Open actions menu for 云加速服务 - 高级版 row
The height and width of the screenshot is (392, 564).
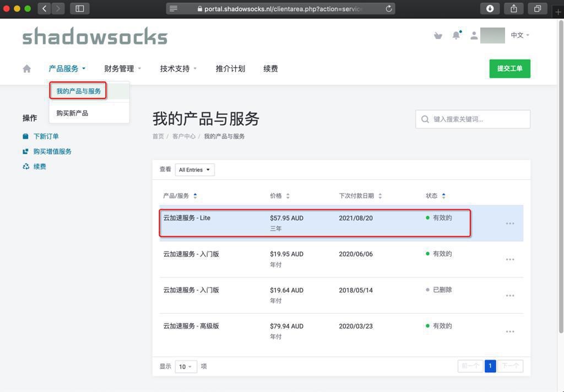coord(509,331)
